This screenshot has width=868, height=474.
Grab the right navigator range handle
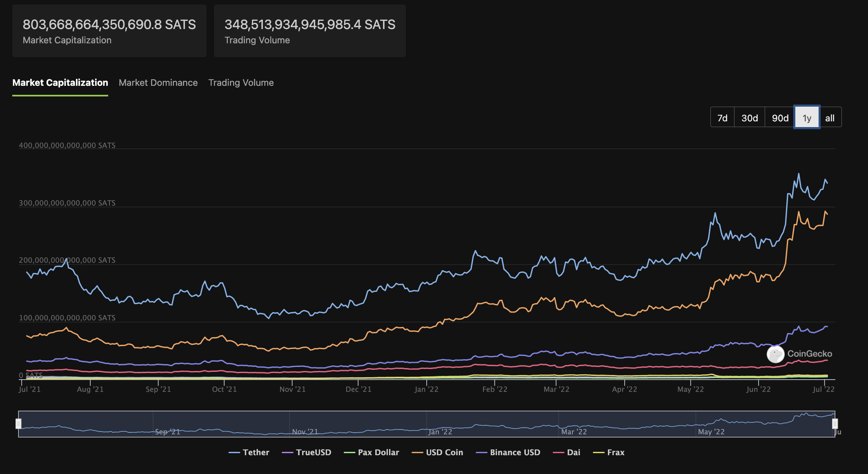(835, 424)
